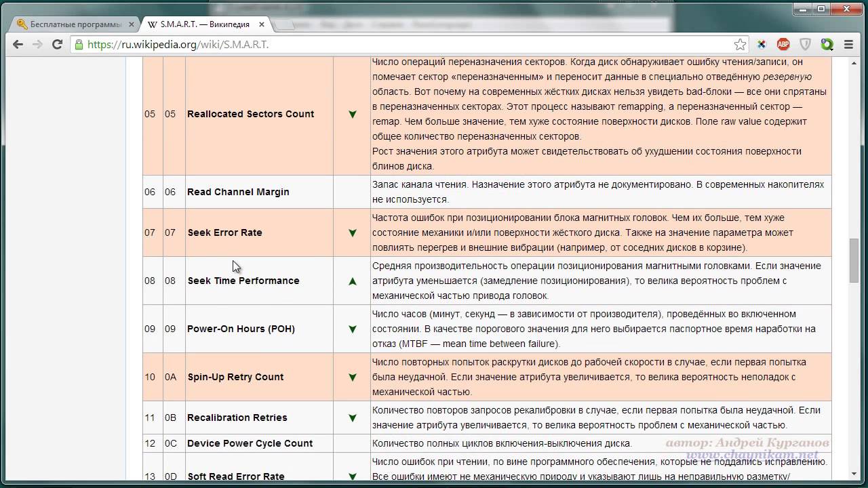Click the green down arrow for Recalibration Retries
Viewport: 868px width, 488px height.
click(352, 418)
